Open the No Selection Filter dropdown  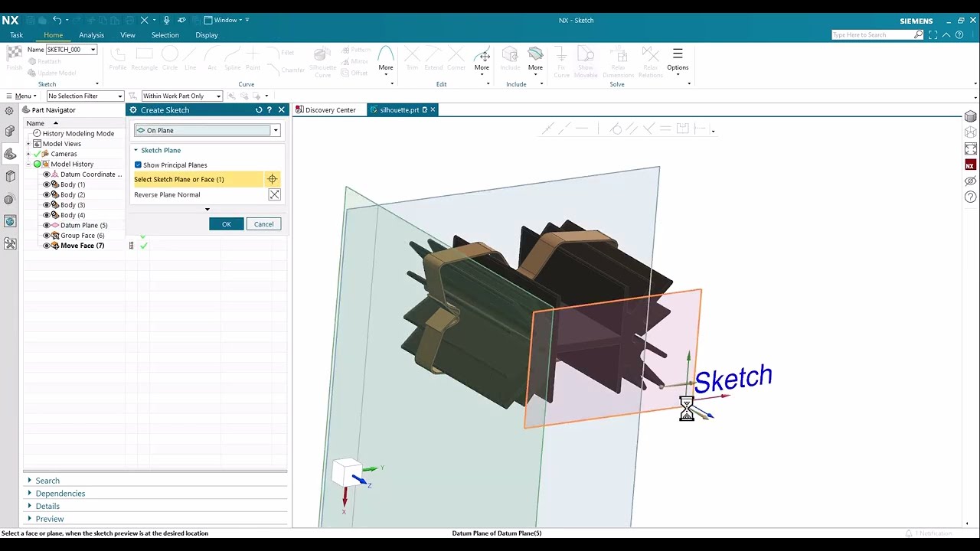pyautogui.click(x=85, y=96)
